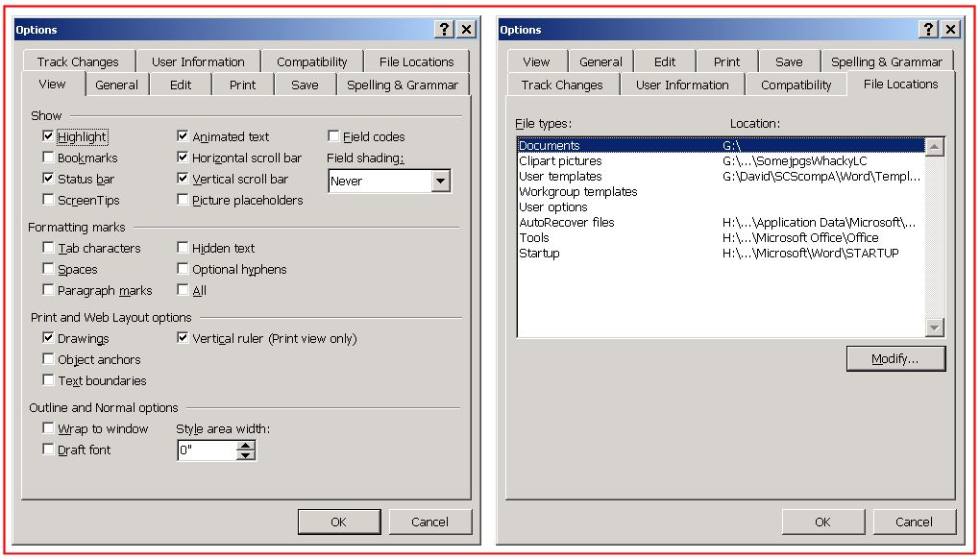Click the Style area width input field

[x=206, y=450]
